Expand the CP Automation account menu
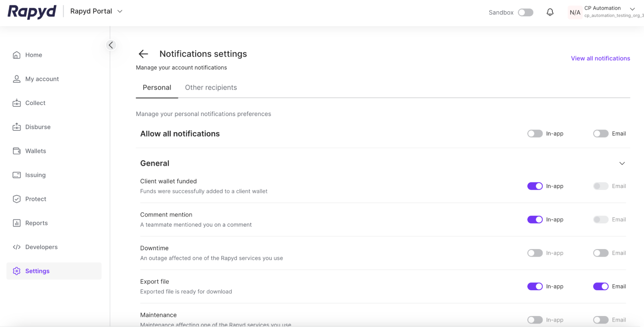Viewport: 644px width, 327px height. [632, 9]
